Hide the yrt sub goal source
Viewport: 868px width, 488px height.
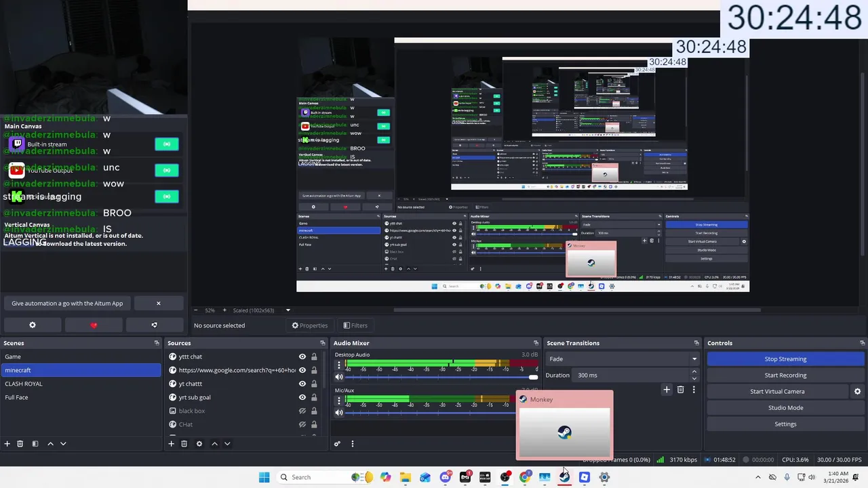coord(302,397)
